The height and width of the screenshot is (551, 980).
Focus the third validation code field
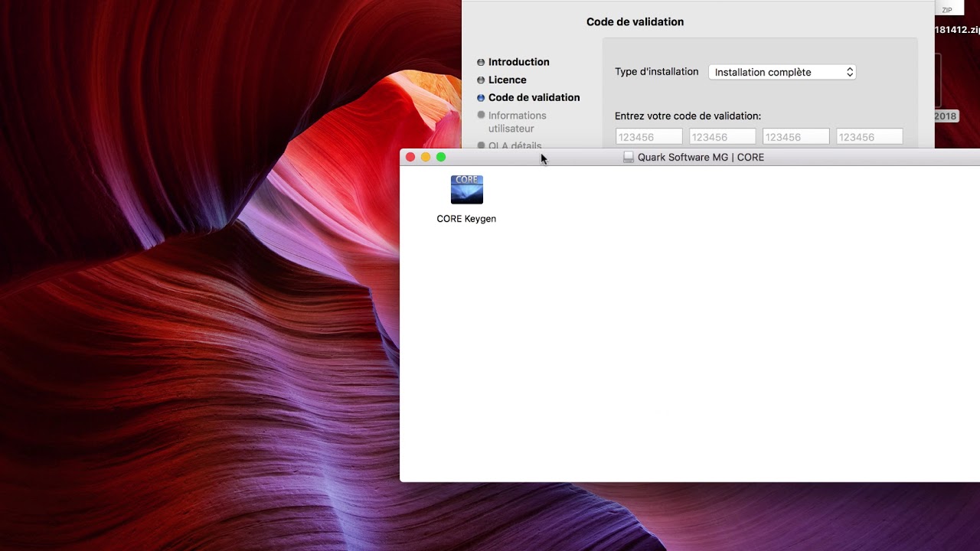pyautogui.click(x=795, y=137)
